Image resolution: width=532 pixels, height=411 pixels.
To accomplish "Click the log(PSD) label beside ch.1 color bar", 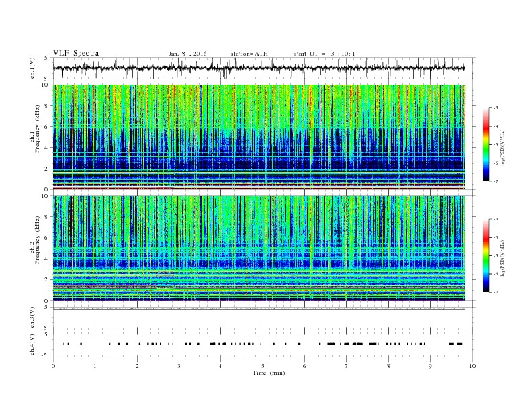I will (502, 146).
